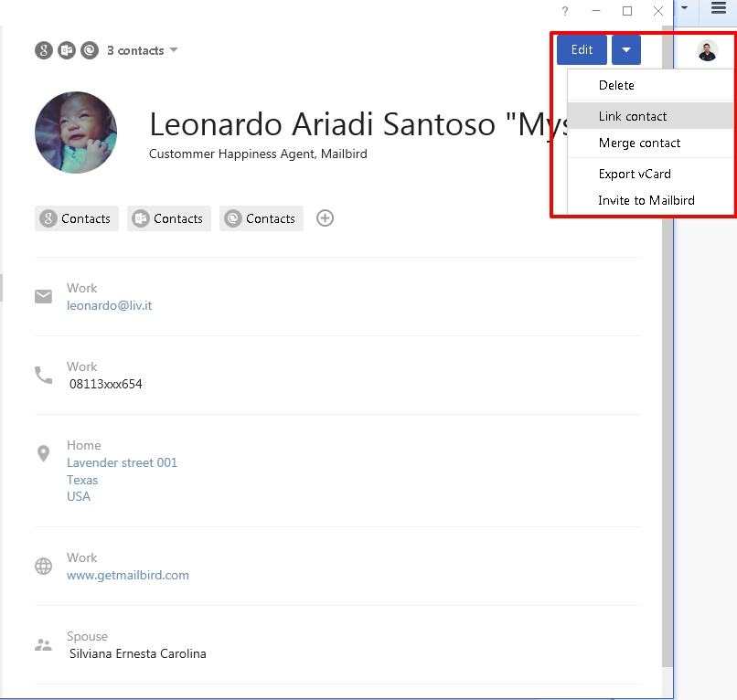Viewport: 737px width, 700px height.
Task: Select Link contact in the menu
Action: pyautogui.click(x=650, y=116)
